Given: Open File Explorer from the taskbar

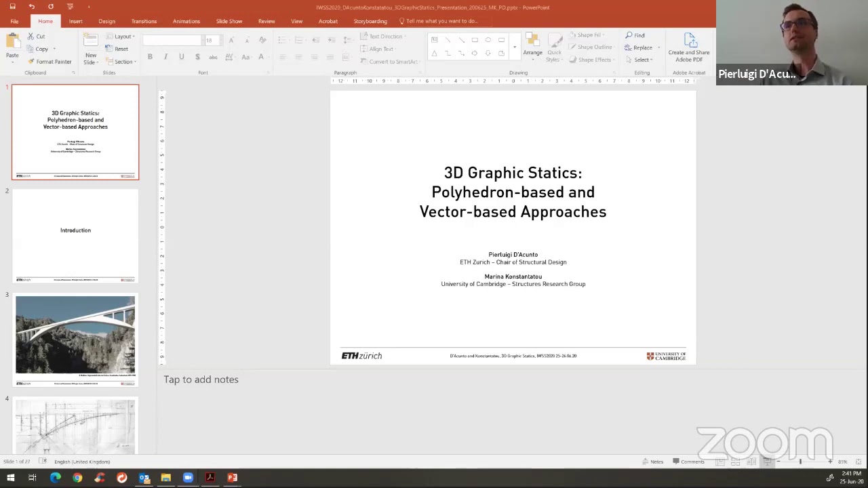Looking at the screenshot, I should tap(165, 478).
